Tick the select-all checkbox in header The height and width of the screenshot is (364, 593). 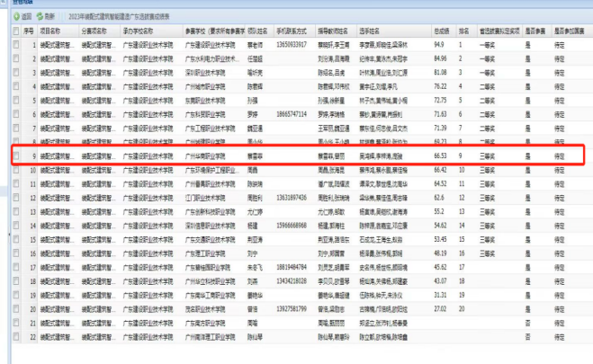(x=15, y=31)
